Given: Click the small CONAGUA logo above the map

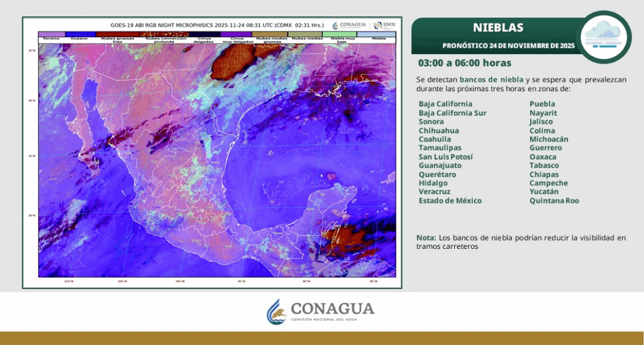Looking at the screenshot, I should coord(349,26).
